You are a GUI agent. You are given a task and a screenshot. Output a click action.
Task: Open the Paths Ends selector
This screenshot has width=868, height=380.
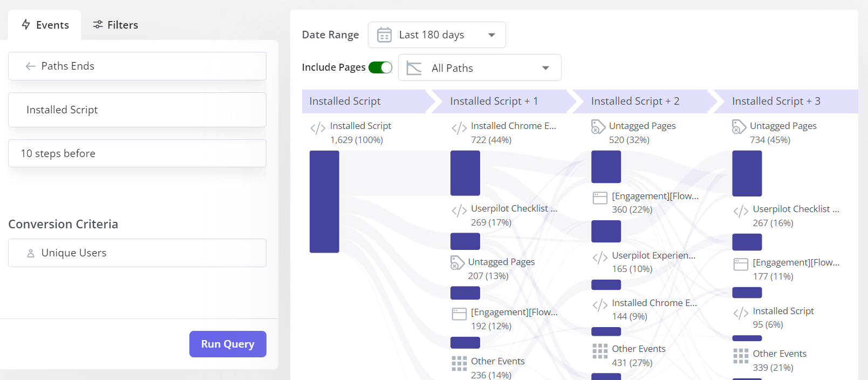point(137,66)
